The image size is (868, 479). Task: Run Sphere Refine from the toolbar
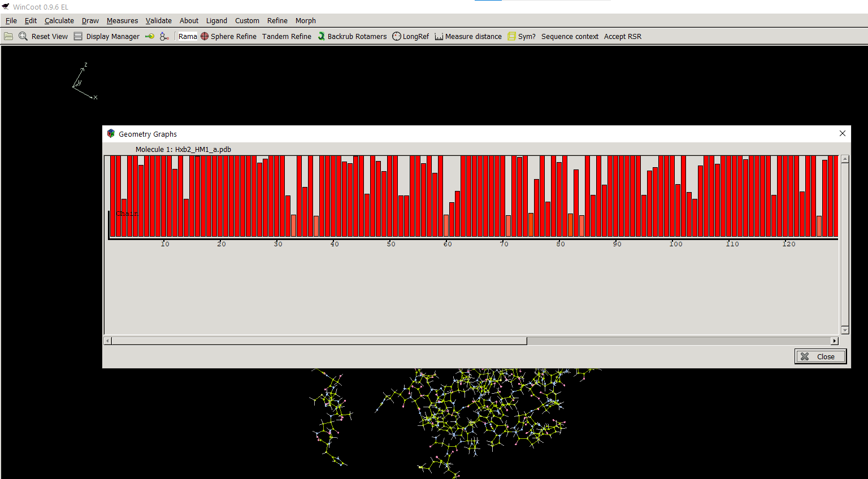228,36
